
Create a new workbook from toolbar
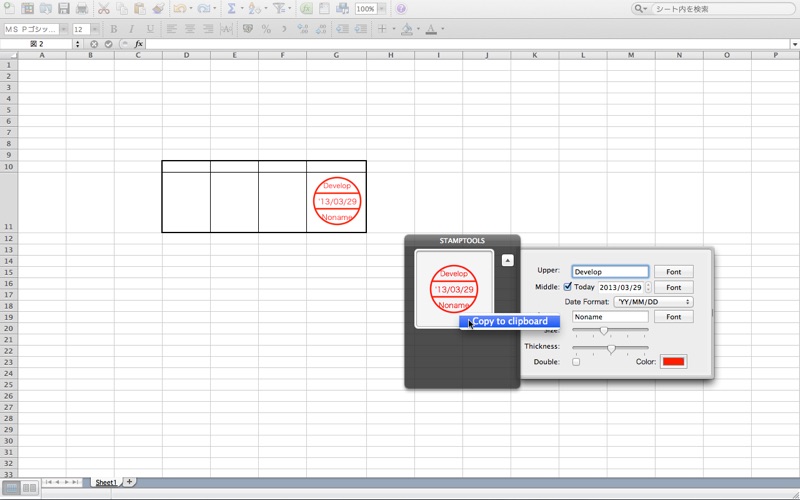tap(9, 8)
